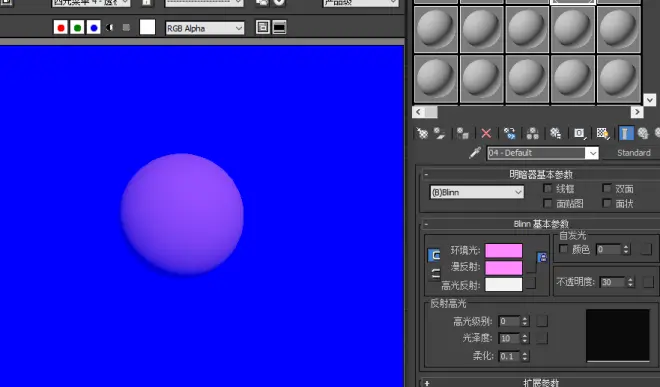The image size is (660, 387).
Task: Open the (B)Blinn shader dropdown
Action: tap(477, 192)
